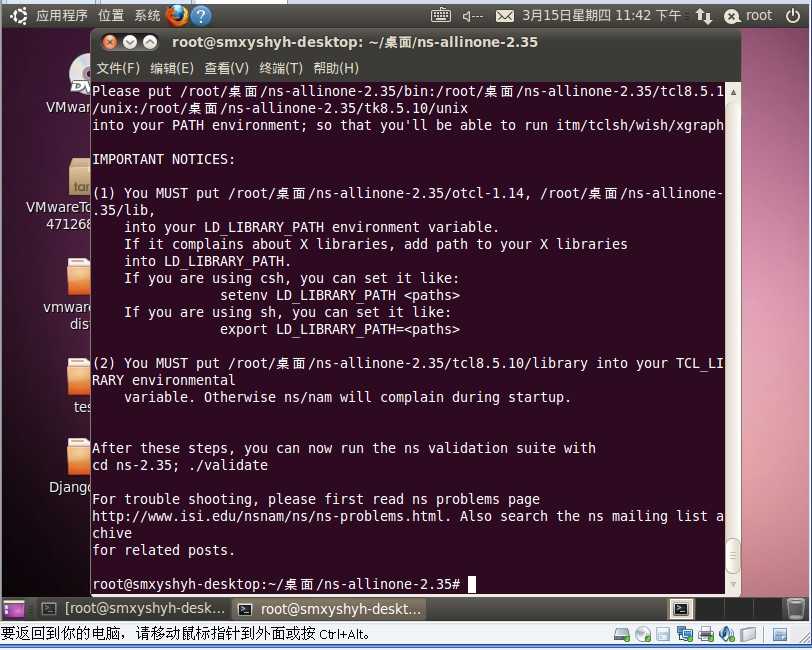Image resolution: width=812 pixels, height=650 pixels.
Task: Click the show desktop button in the bottom panel
Action: pos(14,609)
